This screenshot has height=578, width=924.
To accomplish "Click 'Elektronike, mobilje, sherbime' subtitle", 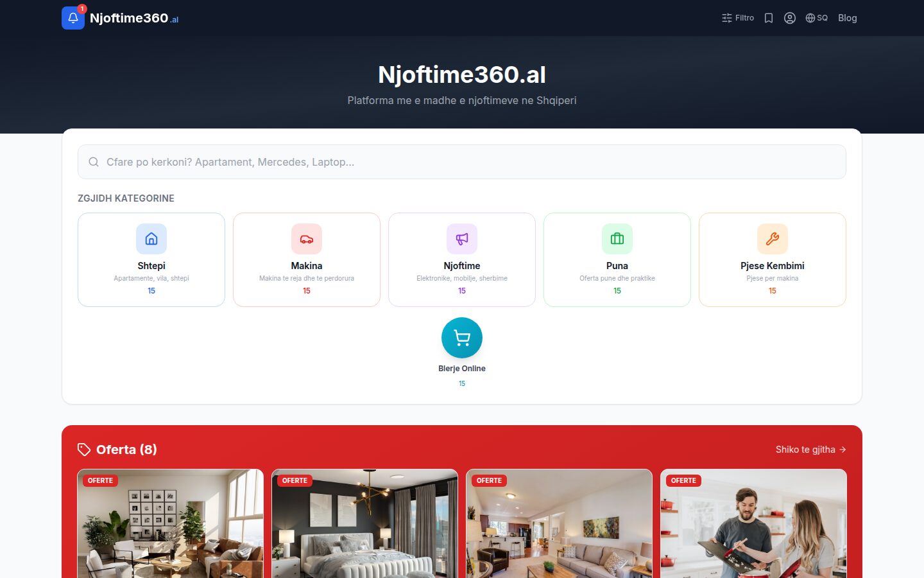I will click(x=462, y=278).
